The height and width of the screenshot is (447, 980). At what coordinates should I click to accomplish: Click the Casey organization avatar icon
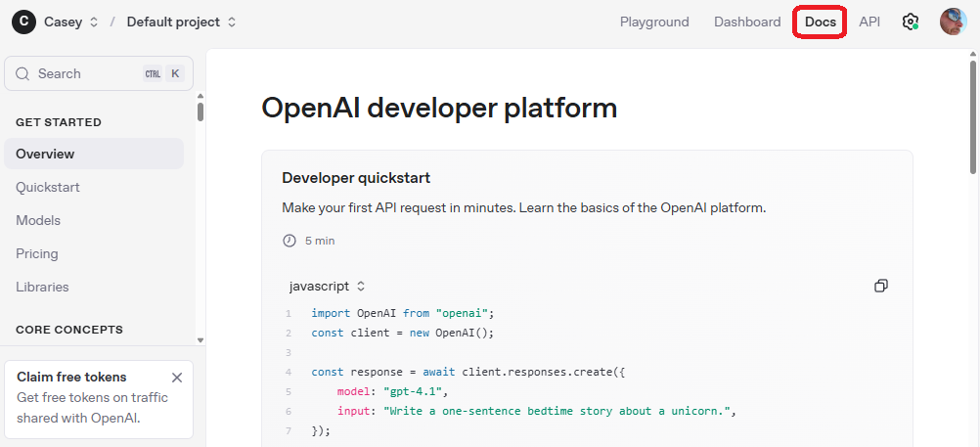click(24, 22)
